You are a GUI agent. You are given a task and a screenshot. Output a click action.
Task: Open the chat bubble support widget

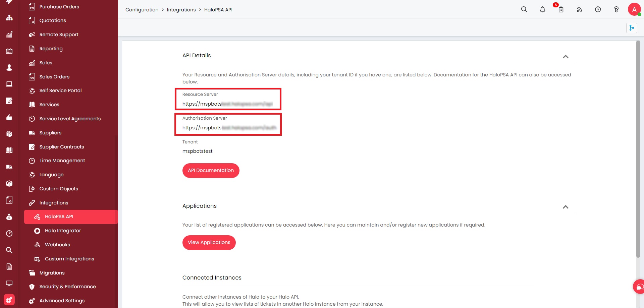639,287
